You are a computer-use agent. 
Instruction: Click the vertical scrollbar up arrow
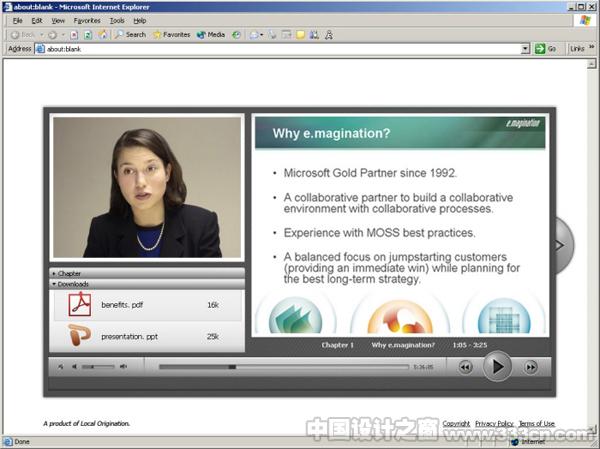pyautogui.click(x=592, y=64)
